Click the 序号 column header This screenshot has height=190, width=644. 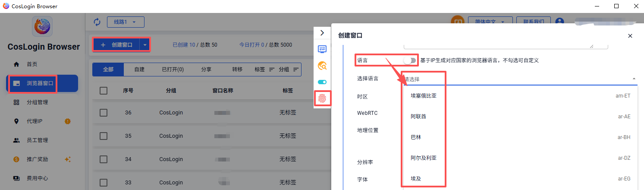(x=128, y=91)
